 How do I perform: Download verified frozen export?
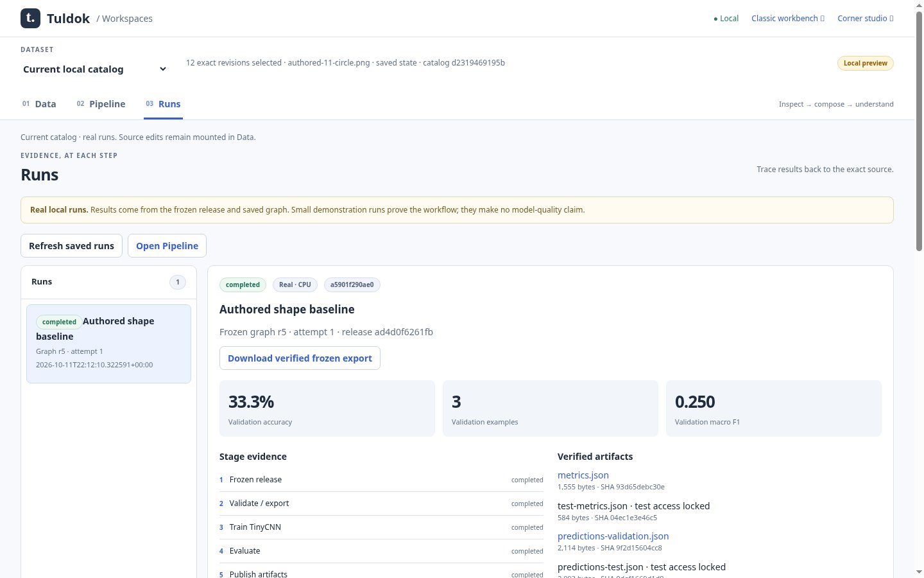click(300, 358)
